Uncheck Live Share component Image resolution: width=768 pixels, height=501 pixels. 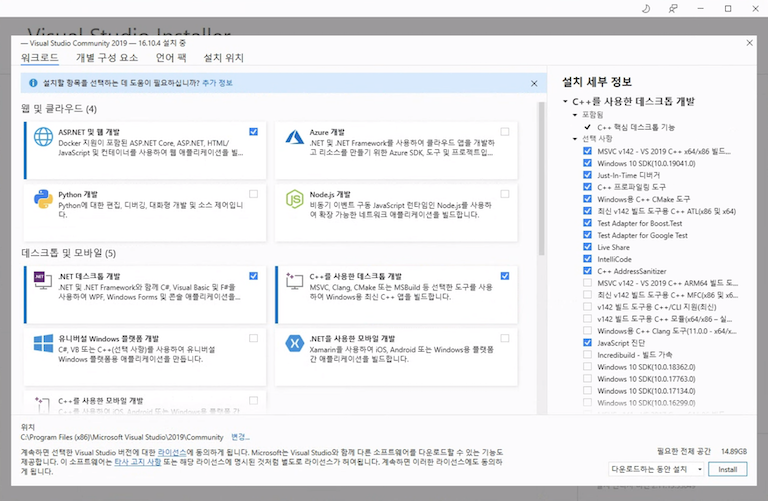coord(587,247)
